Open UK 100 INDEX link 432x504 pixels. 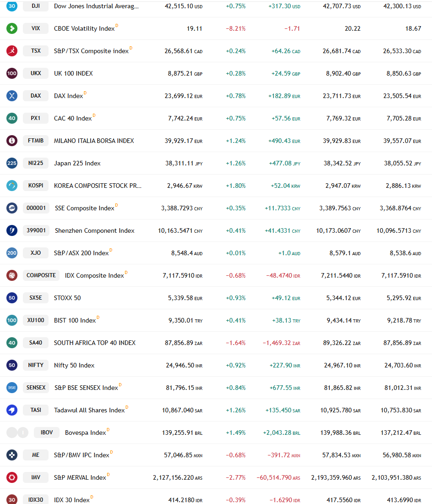click(73, 74)
